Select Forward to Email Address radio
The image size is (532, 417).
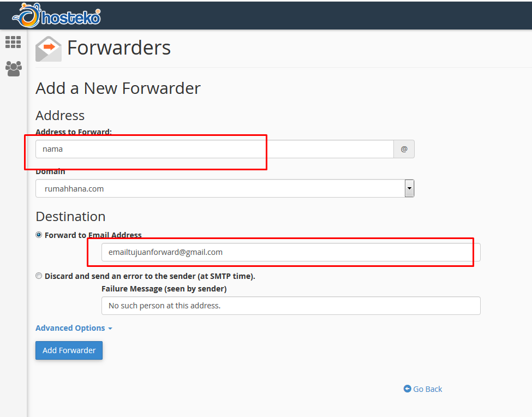click(x=39, y=235)
